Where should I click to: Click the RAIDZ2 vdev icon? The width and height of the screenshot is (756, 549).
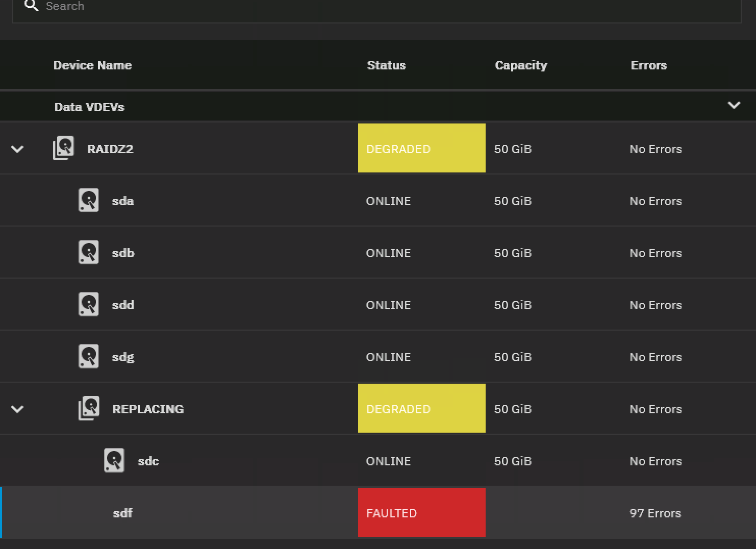tap(64, 148)
